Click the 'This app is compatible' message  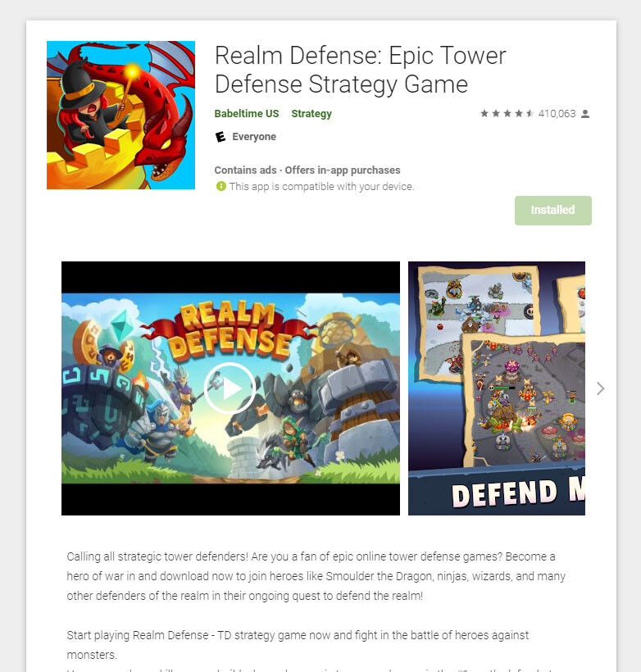point(321,187)
